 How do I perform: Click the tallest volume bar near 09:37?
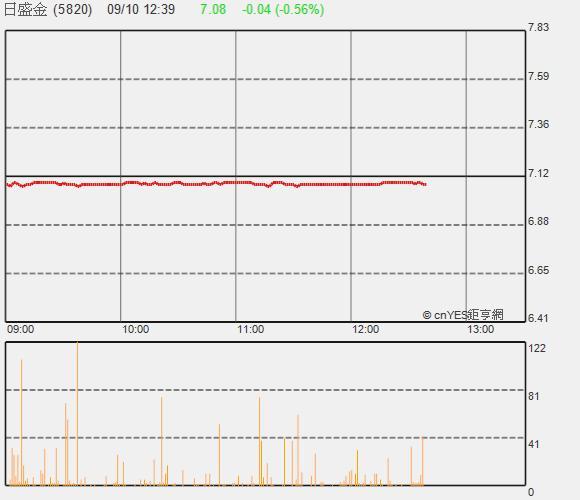pos(77,413)
